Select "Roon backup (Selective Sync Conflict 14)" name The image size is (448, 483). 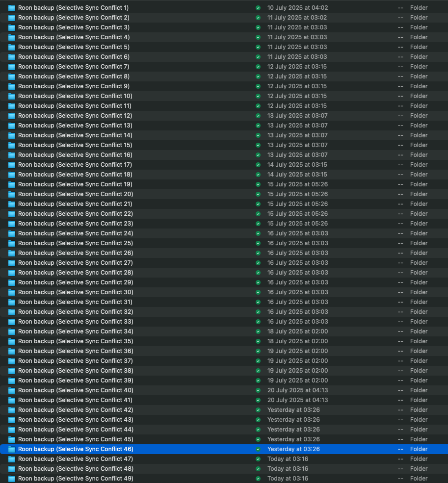coord(75,135)
